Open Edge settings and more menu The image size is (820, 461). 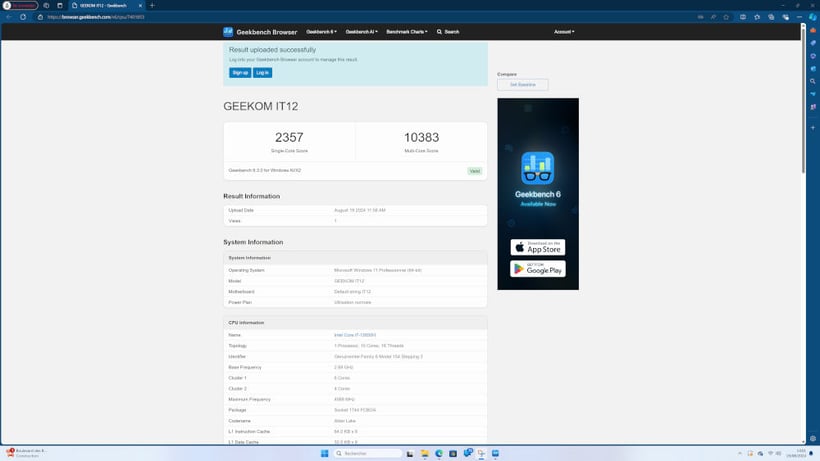799,17
